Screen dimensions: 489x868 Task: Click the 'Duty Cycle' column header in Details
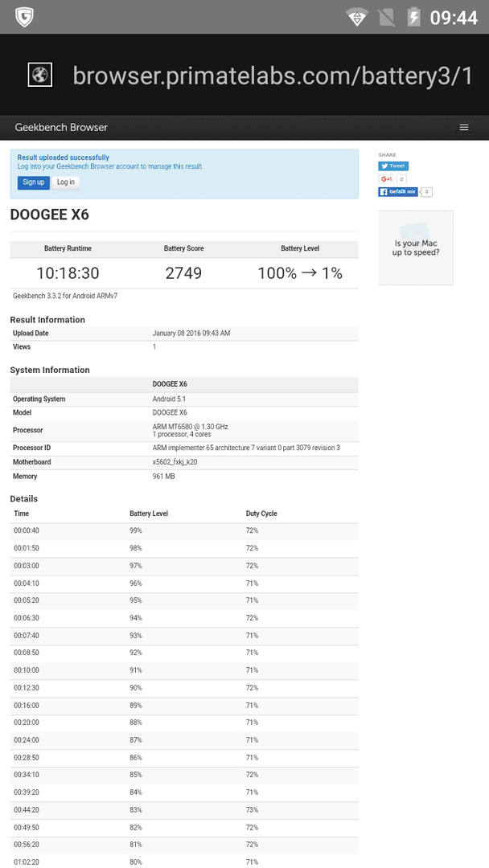click(261, 514)
